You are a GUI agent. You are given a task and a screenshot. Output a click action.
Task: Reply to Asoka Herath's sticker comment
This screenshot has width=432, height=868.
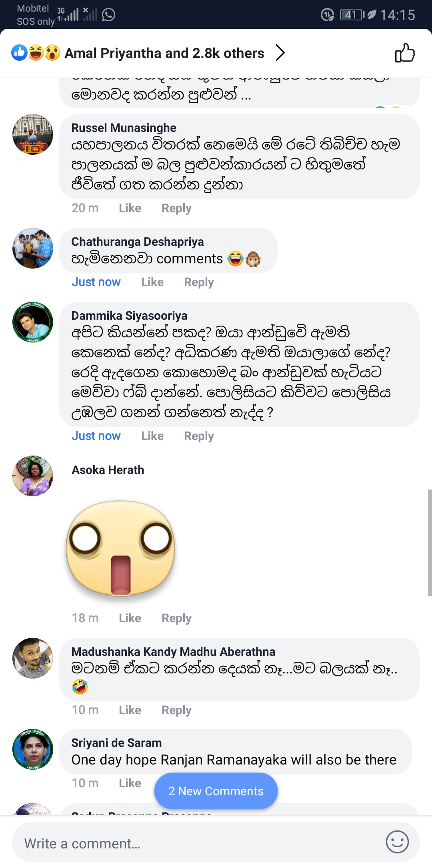point(176,618)
